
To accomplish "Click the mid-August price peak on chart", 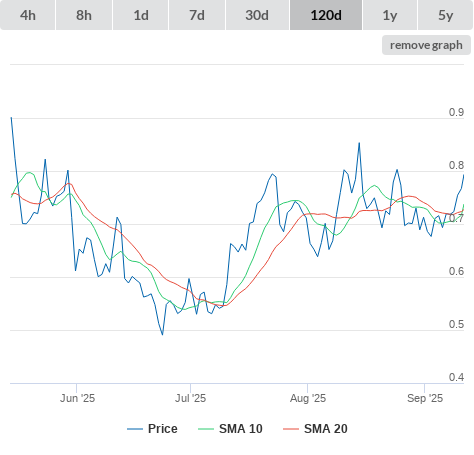I will 359,143.
